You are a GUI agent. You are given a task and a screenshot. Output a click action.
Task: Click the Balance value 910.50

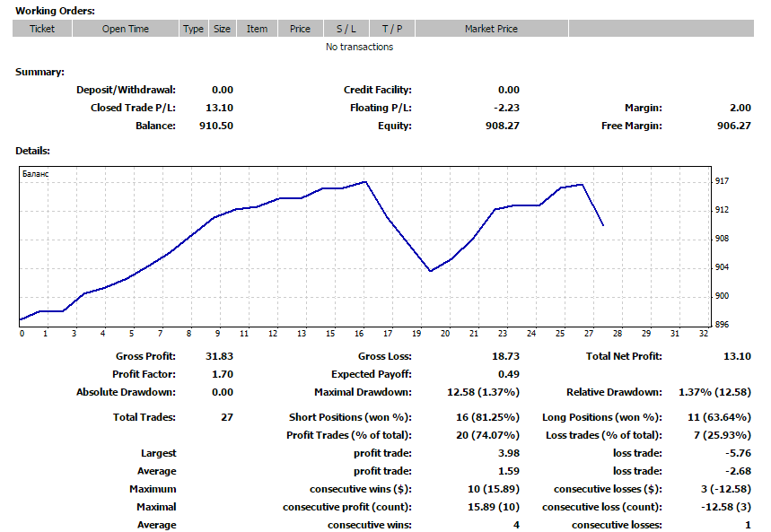[215, 126]
